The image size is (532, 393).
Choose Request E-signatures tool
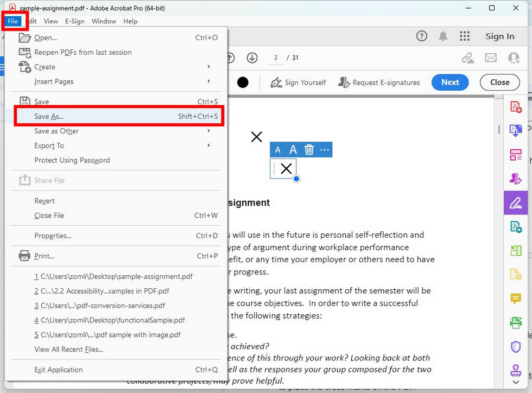379,83
